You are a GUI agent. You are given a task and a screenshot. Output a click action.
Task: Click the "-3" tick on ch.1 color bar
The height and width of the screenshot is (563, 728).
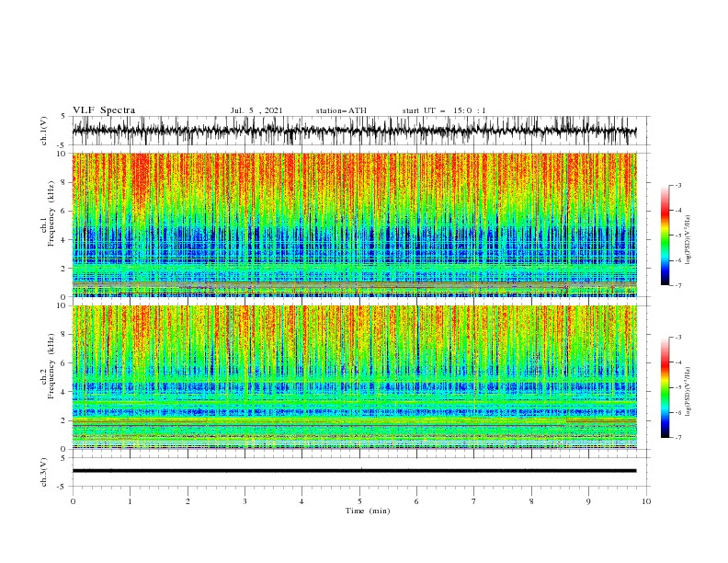pos(677,185)
